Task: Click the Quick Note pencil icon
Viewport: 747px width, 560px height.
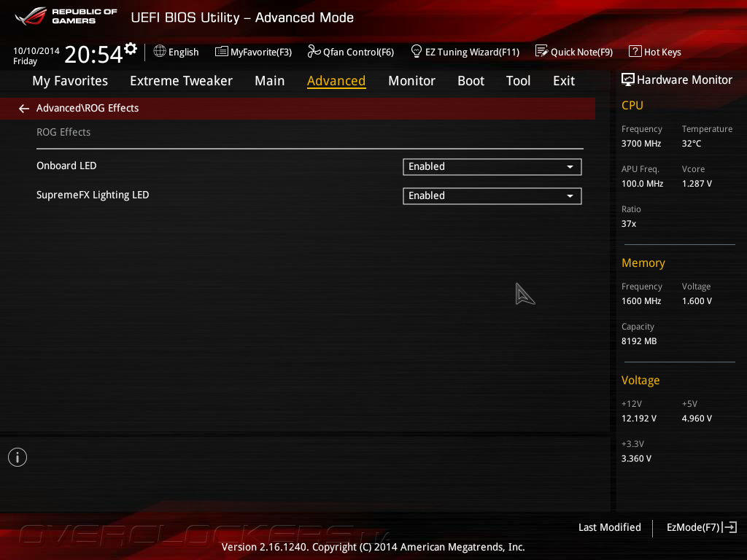Action: click(x=542, y=51)
